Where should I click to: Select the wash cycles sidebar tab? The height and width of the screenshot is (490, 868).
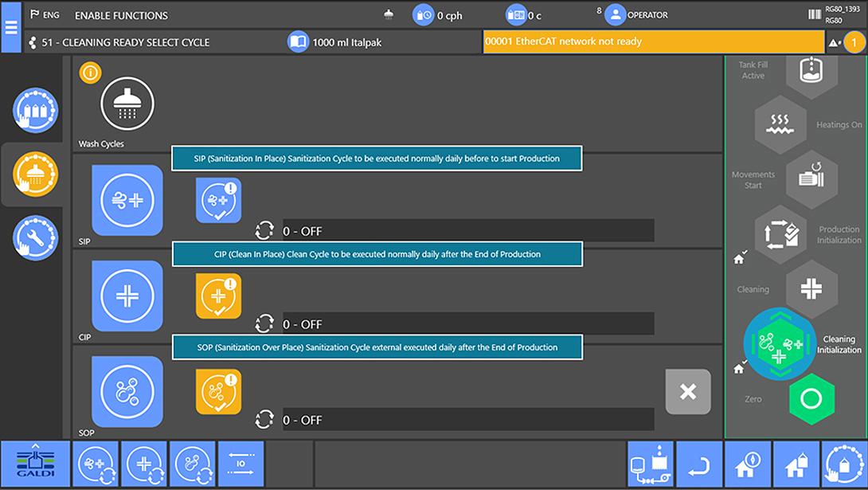[35, 174]
